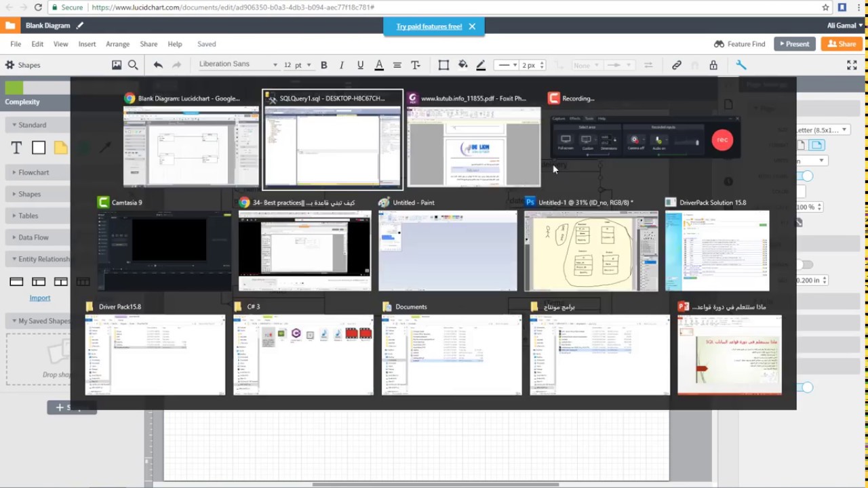Screen dimensions: 868x488
Task: Click the Present button
Action: click(x=795, y=44)
